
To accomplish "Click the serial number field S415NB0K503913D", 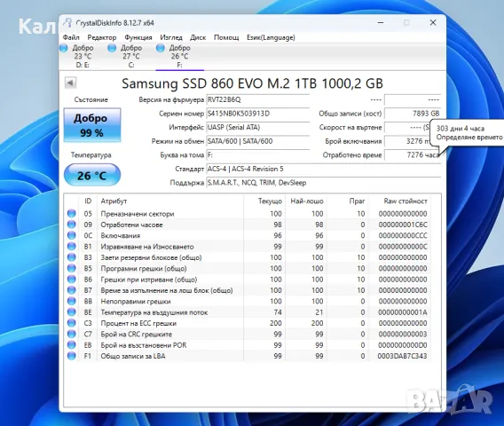I will 258,114.
